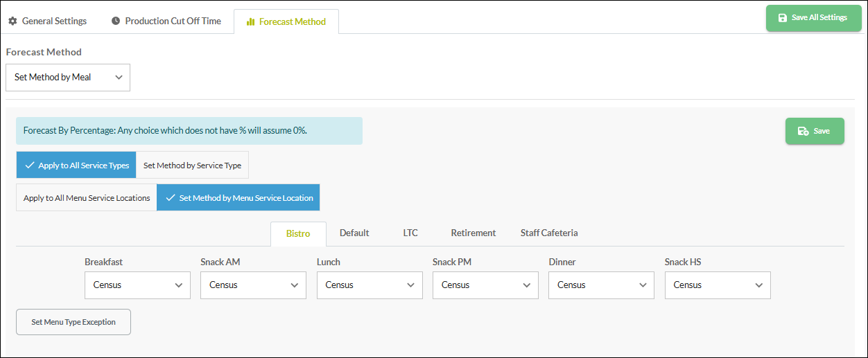
Task: Click the gear icon beside General Settings
Action: (x=12, y=21)
